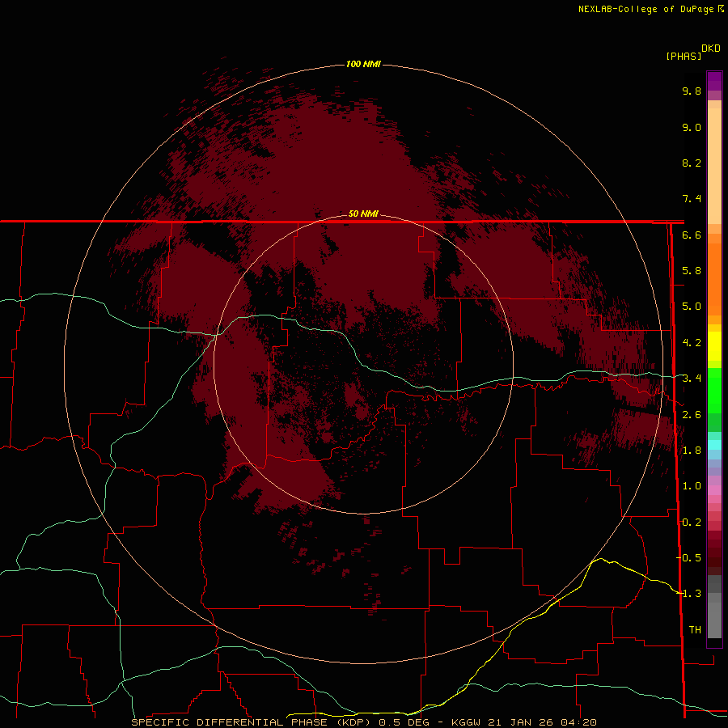This screenshot has width=728, height=728.
Task: Click the TH legend label
Action: pos(695,630)
